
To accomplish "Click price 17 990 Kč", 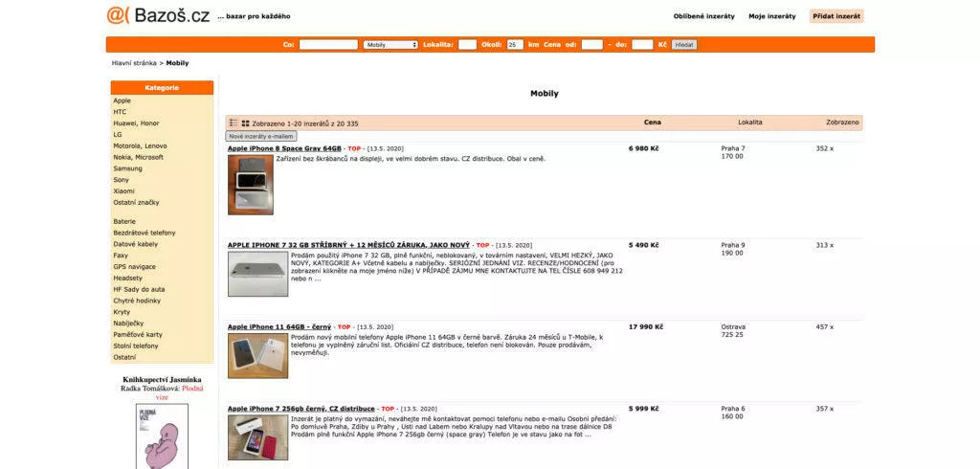I will tap(646, 327).
